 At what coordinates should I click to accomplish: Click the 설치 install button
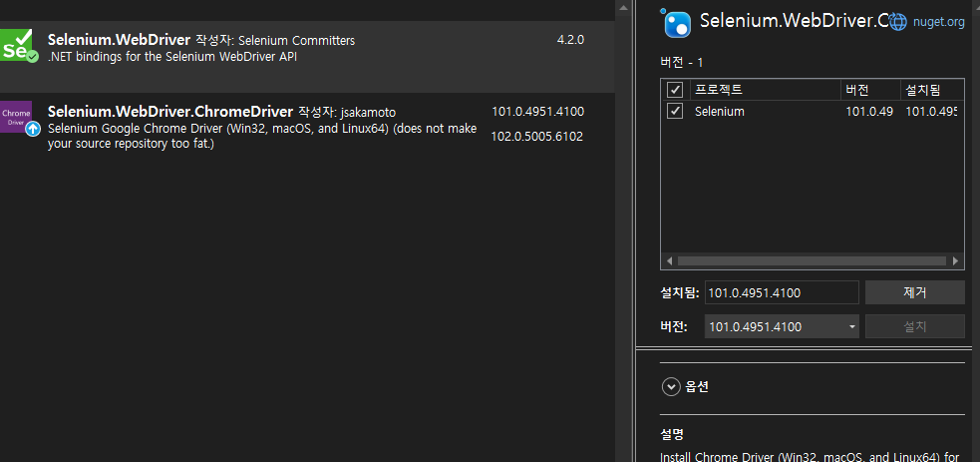[914, 326]
